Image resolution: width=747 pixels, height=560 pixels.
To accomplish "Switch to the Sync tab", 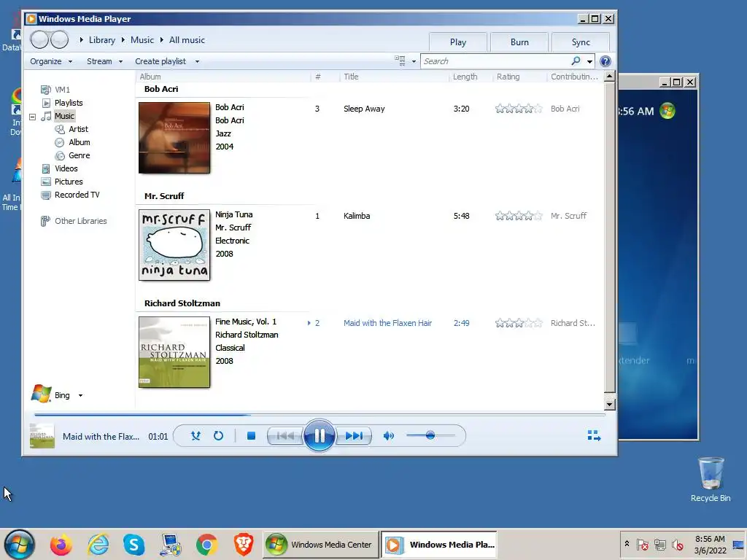I will pos(580,42).
